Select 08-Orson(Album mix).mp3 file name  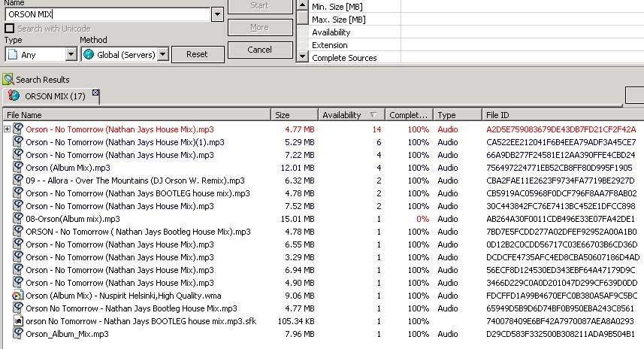(73, 219)
